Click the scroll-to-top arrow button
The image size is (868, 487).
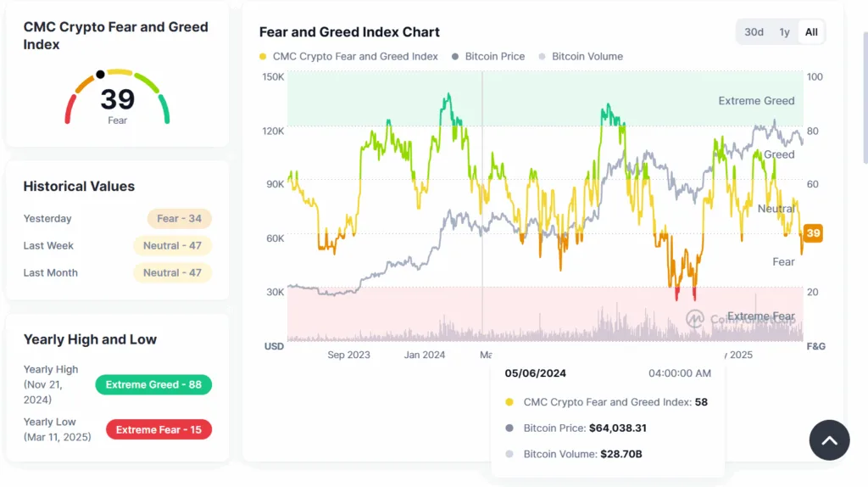click(829, 439)
